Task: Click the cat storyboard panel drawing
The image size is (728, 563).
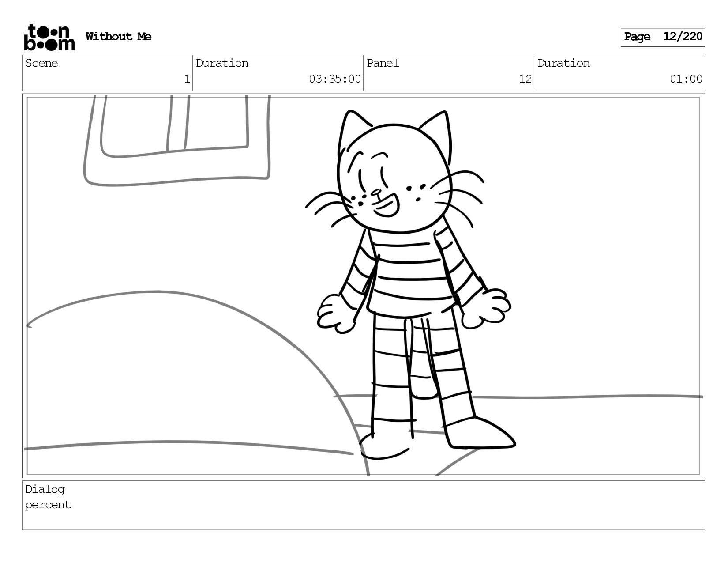Action: (364, 286)
